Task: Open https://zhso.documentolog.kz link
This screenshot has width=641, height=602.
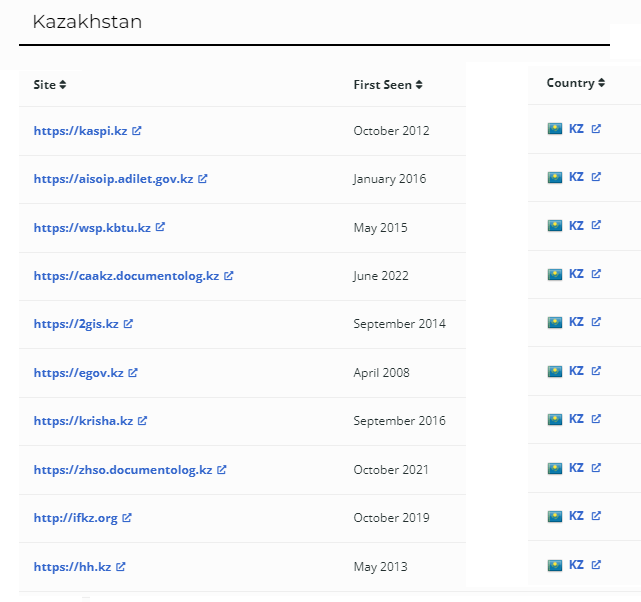Action: point(123,470)
